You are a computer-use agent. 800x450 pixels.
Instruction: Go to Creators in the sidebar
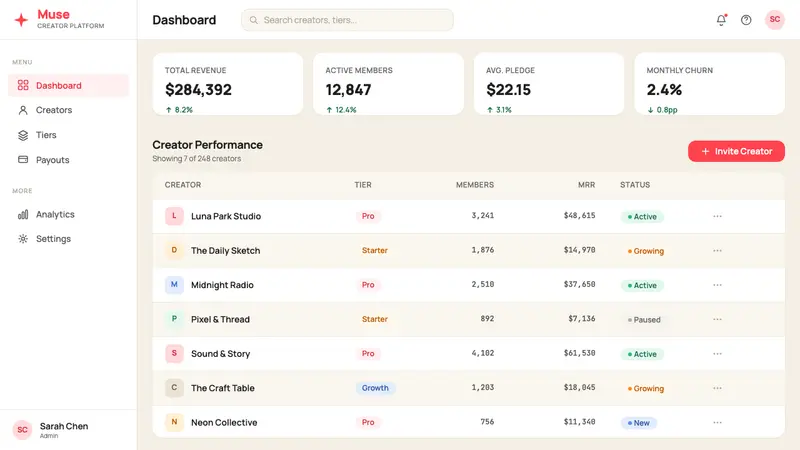click(68, 110)
